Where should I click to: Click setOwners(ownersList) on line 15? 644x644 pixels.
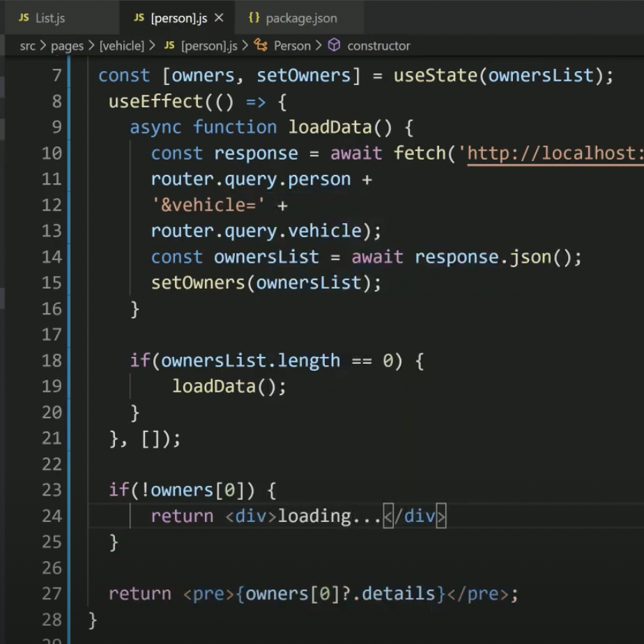[261, 283]
